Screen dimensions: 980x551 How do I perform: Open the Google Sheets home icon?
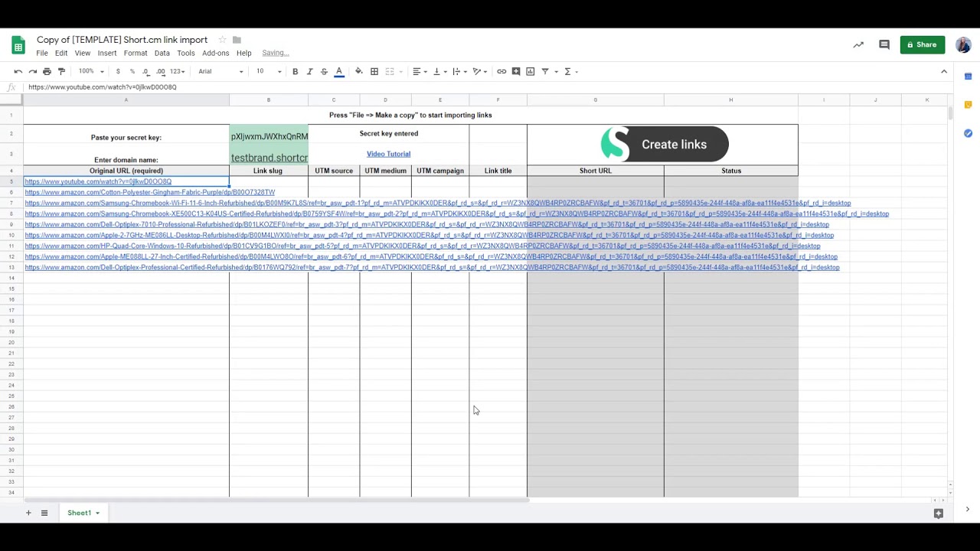click(x=18, y=45)
